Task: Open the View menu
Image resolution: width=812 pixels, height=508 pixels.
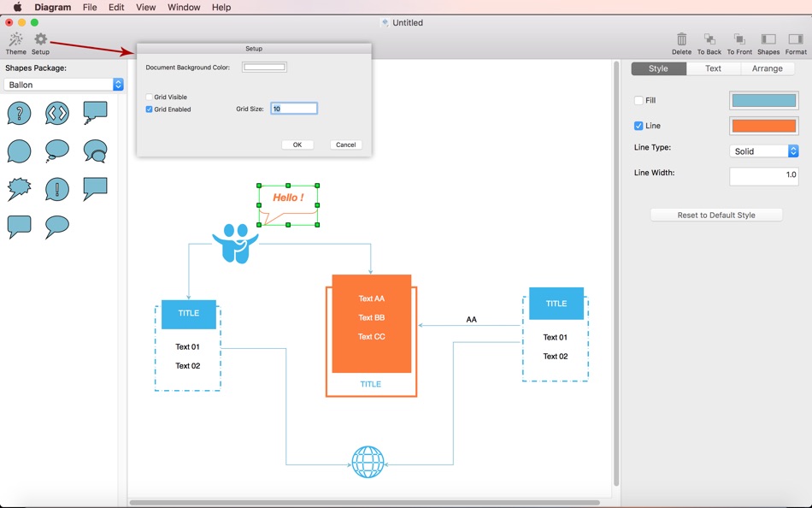Action: 145,7
